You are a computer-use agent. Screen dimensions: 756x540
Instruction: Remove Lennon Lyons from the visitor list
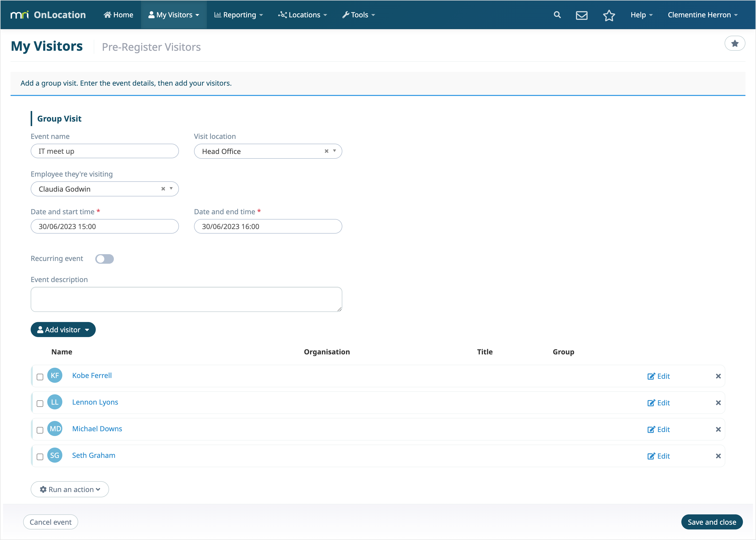coord(718,403)
